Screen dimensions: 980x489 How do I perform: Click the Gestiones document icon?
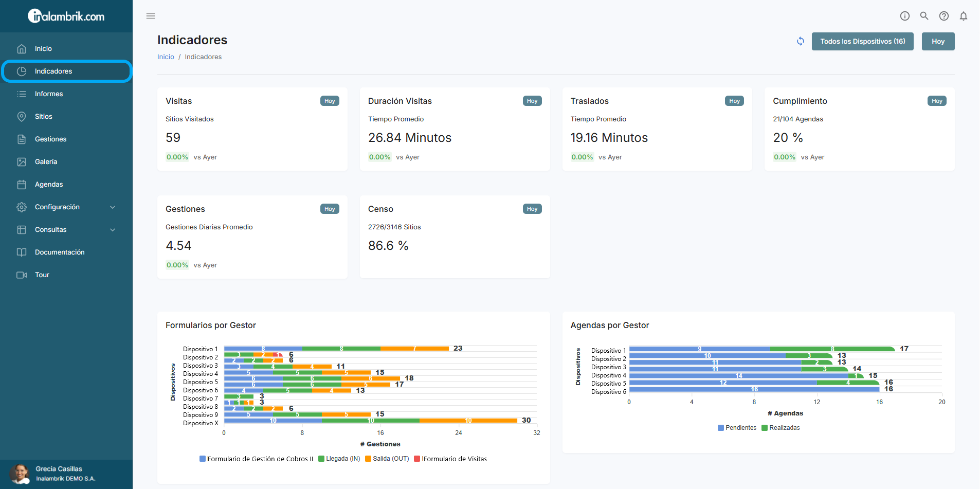22,139
